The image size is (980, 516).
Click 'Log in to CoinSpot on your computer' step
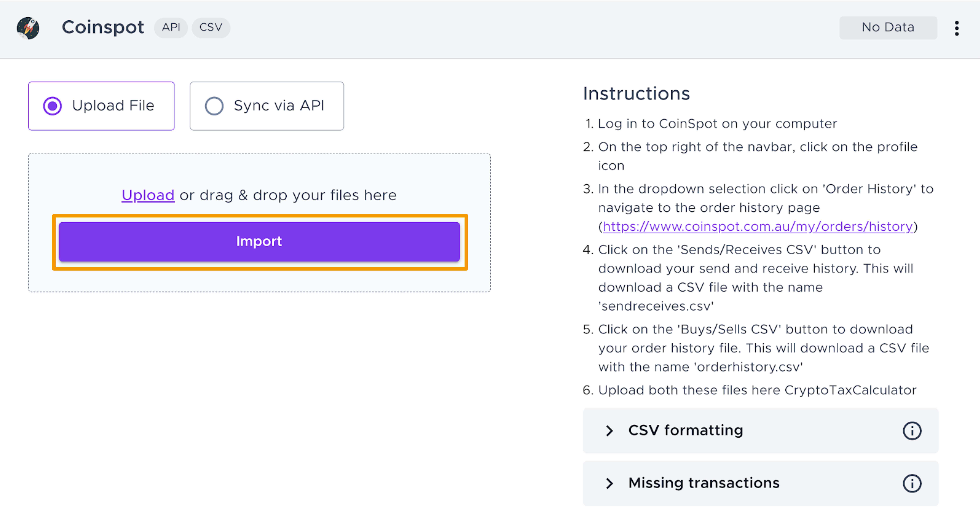[x=717, y=124]
